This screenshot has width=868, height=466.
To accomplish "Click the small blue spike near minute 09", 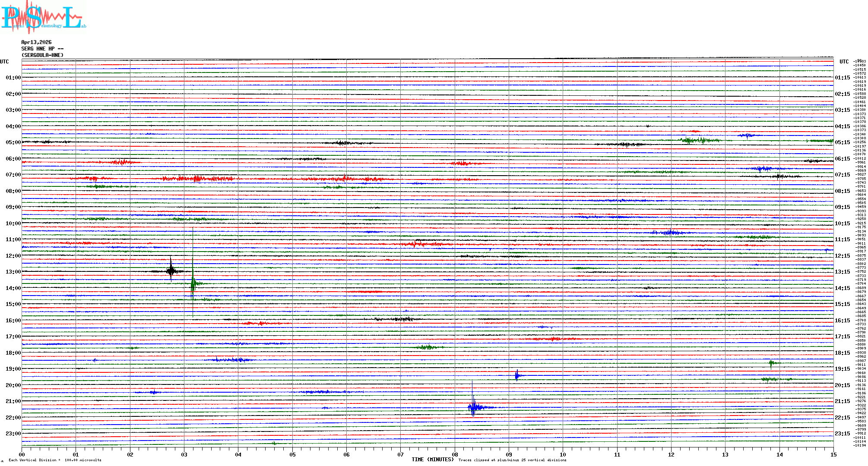I will pos(517,375).
